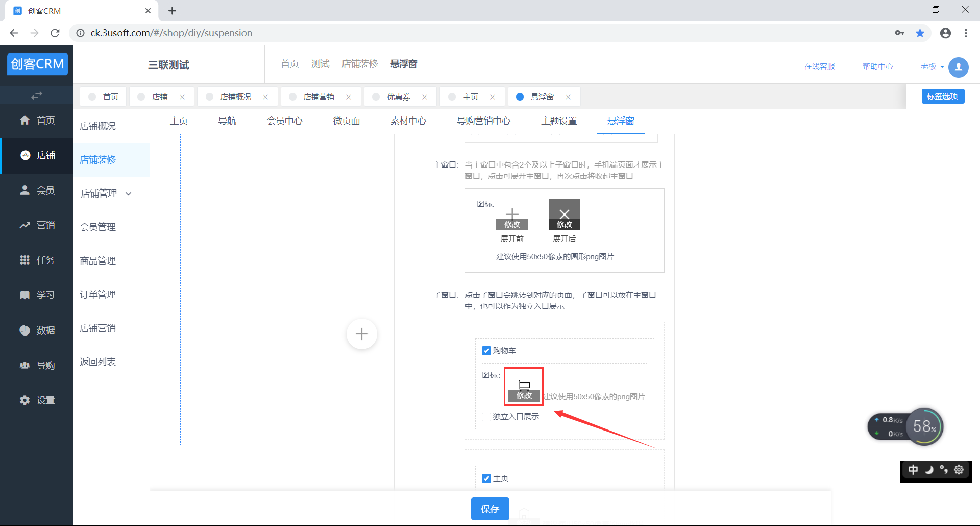Switch to the 主题设置 tab

(559, 121)
